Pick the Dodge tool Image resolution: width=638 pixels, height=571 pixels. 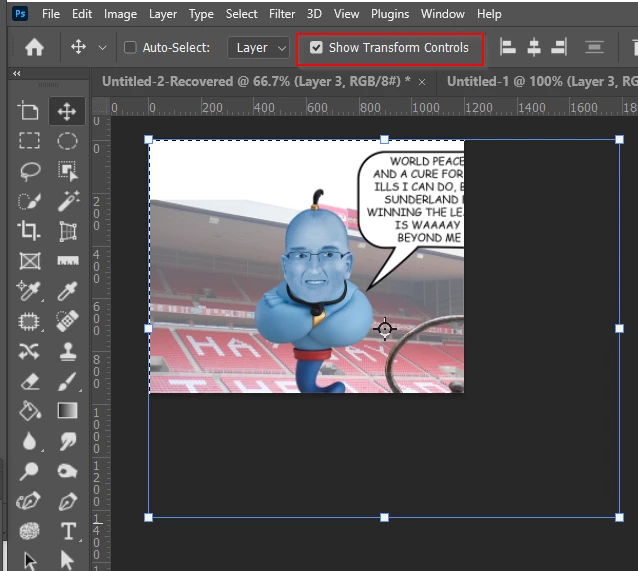pyautogui.click(x=29, y=471)
